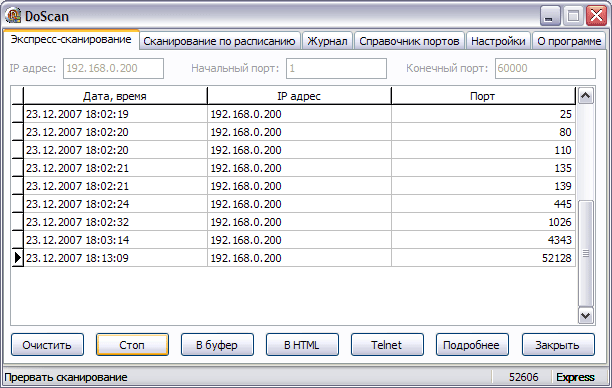The image size is (612, 388).
Task: Click the Конечный порт input field
Action: point(545,68)
